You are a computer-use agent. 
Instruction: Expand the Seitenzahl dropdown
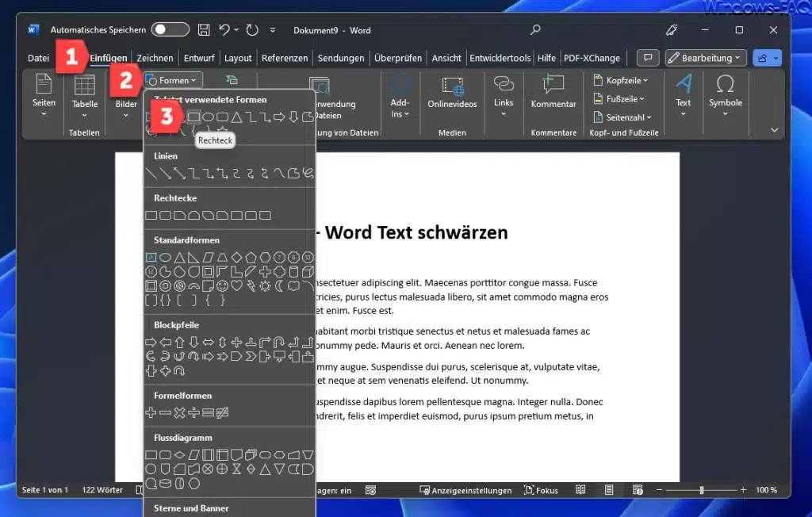click(x=622, y=117)
